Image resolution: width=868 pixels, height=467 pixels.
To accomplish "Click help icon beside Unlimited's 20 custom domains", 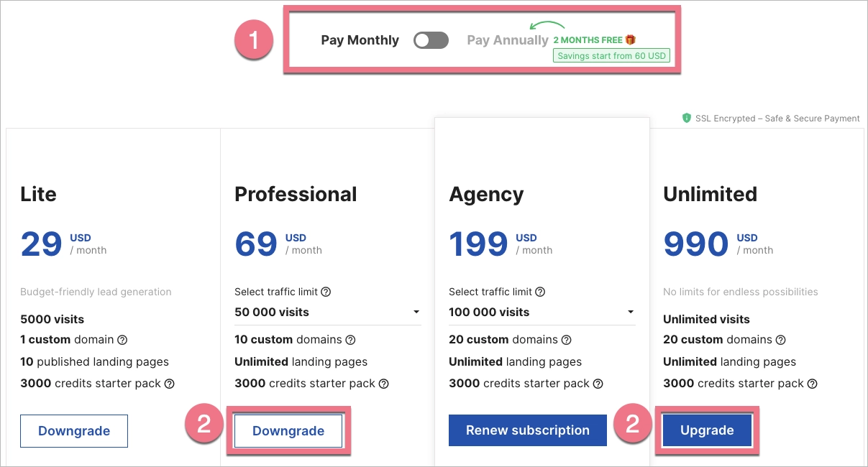I will coord(780,340).
